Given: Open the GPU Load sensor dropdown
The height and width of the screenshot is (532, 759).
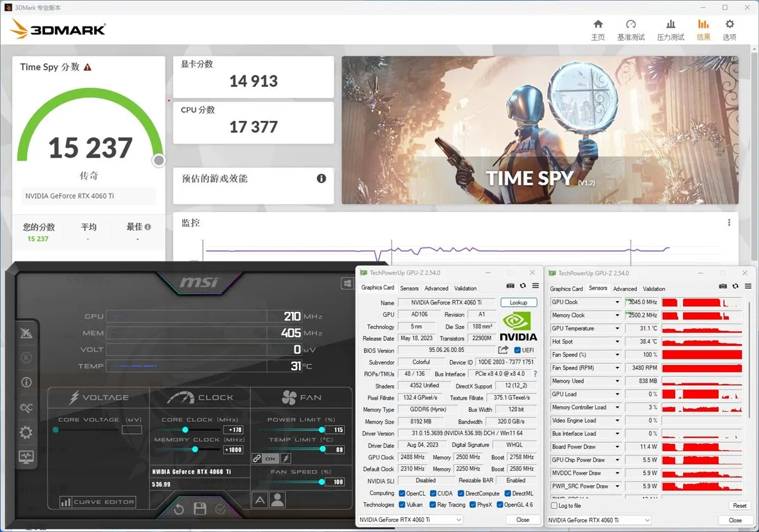Looking at the screenshot, I should [617, 394].
